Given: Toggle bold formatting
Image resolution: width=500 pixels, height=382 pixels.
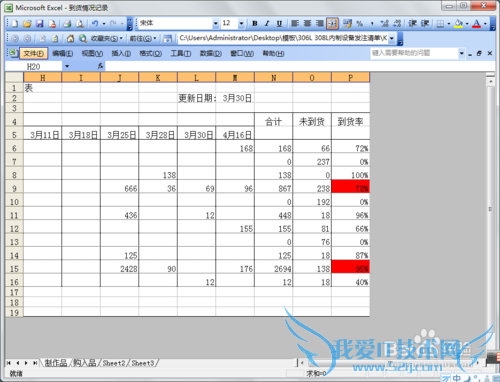Looking at the screenshot, I should point(255,23).
